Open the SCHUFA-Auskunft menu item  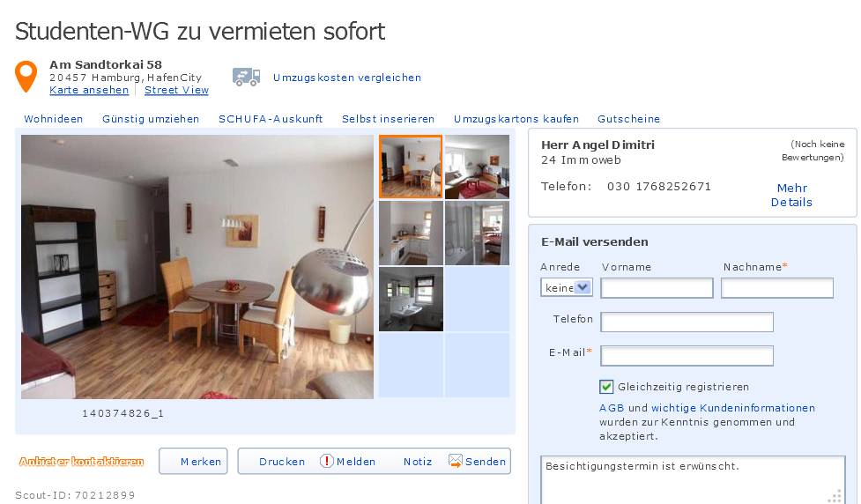271,119
